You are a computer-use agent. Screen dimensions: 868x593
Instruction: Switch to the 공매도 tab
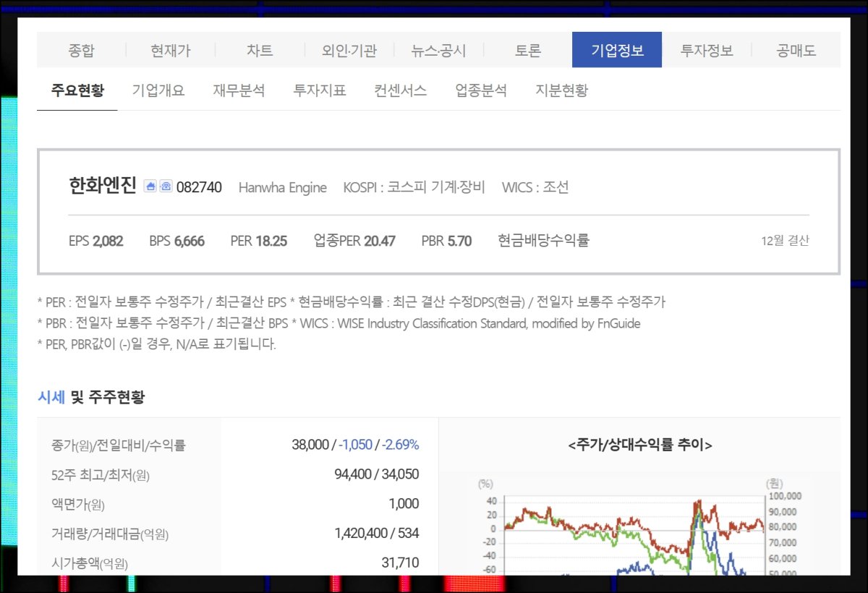pos(796,51)
